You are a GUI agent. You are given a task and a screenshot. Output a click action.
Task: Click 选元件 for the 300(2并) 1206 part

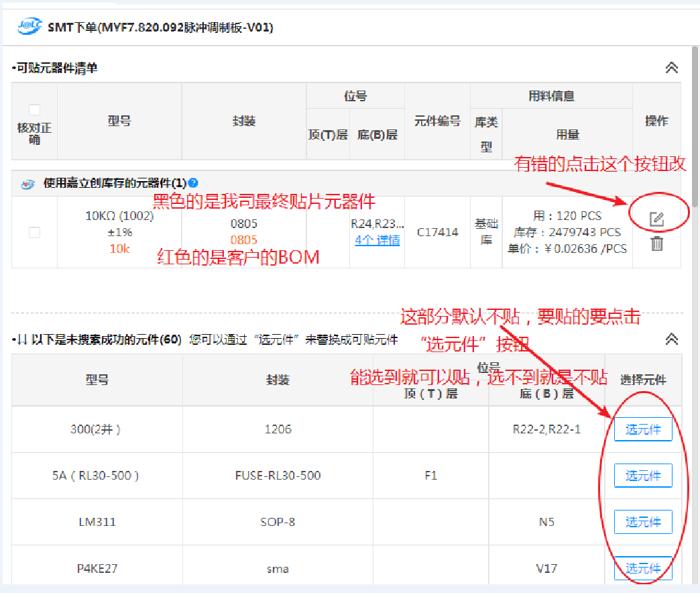coord(642,429)
